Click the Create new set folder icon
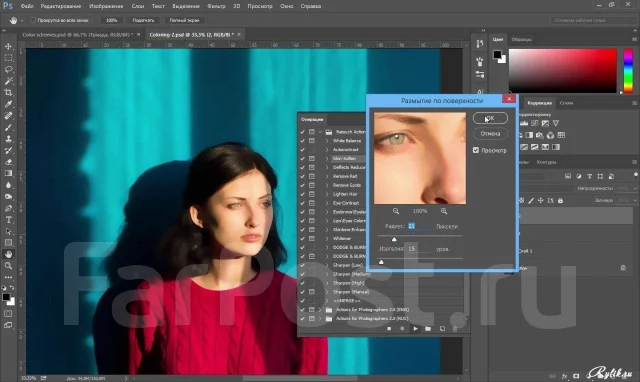Viewport: 640px width, 382px height. 428,329
